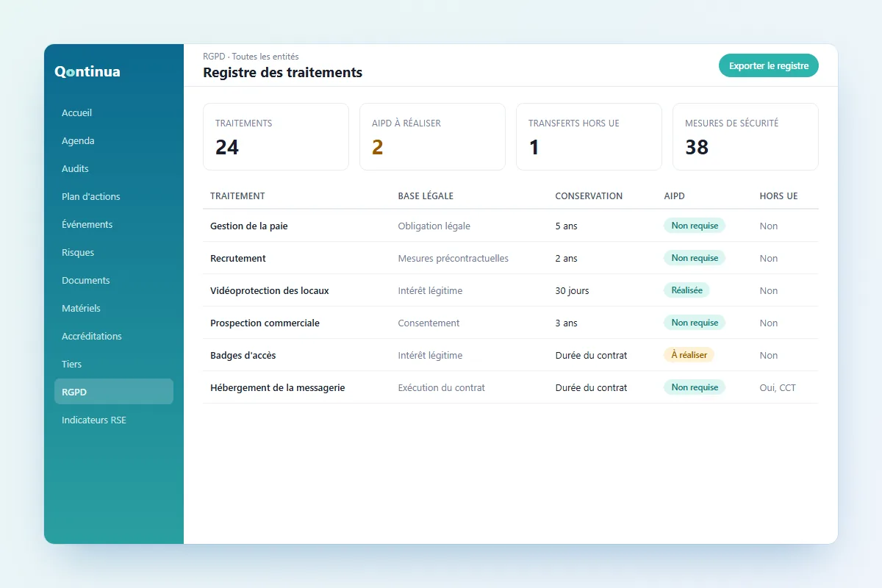The width and height of the screenshot is (882, 588).
Task: Click the 2 ans conservation value
Action: click(x=566, y=258)
